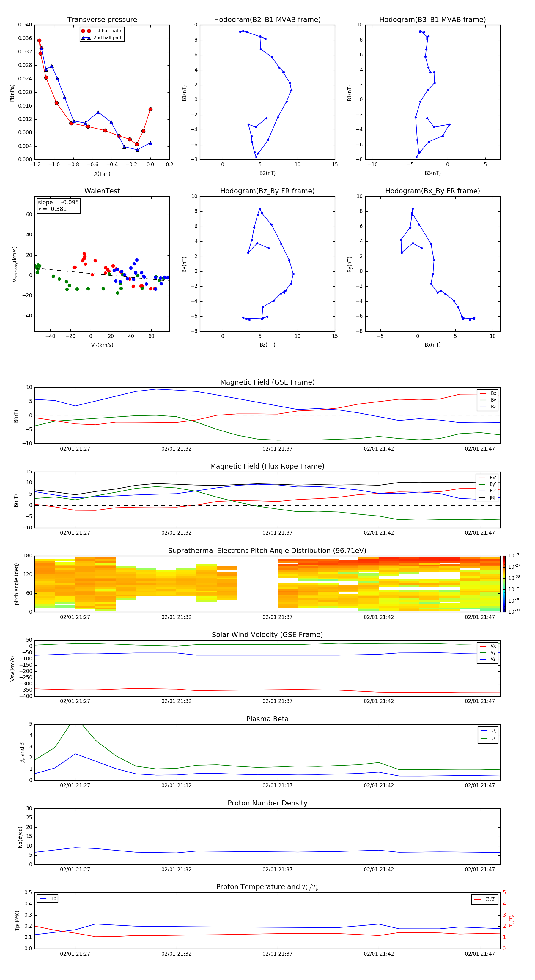Select the "2nd half path" legend entry

point(102,38)
